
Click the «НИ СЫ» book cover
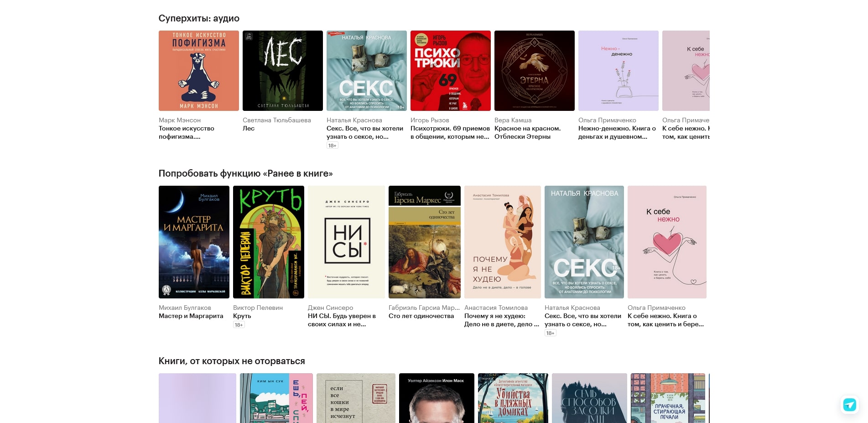click(346, 242)
